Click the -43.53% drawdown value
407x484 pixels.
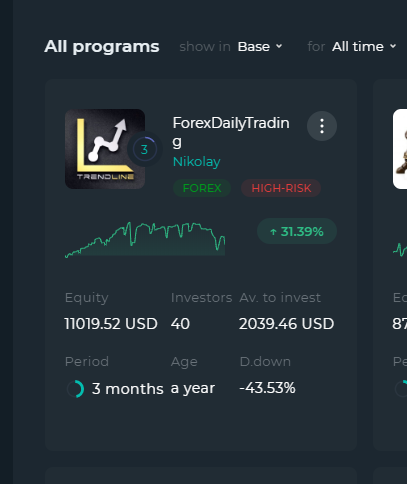tap(267, 388)
